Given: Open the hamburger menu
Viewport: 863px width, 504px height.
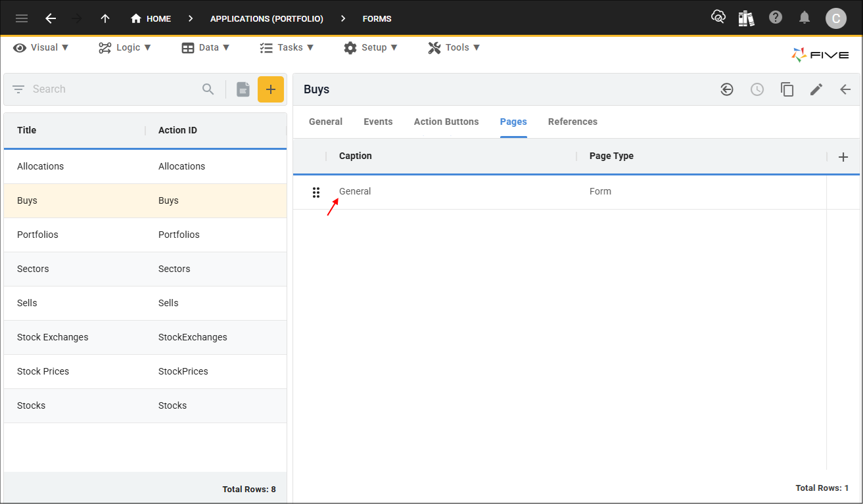Looking at the screenshot, I should click(x=22, y=18).
